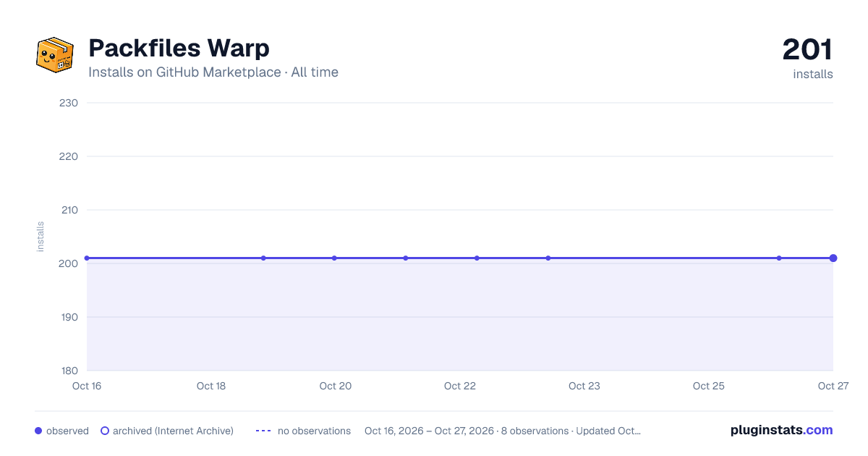Select the largest data point at Oct 27

pyautogui.click(x=833, y=258)
